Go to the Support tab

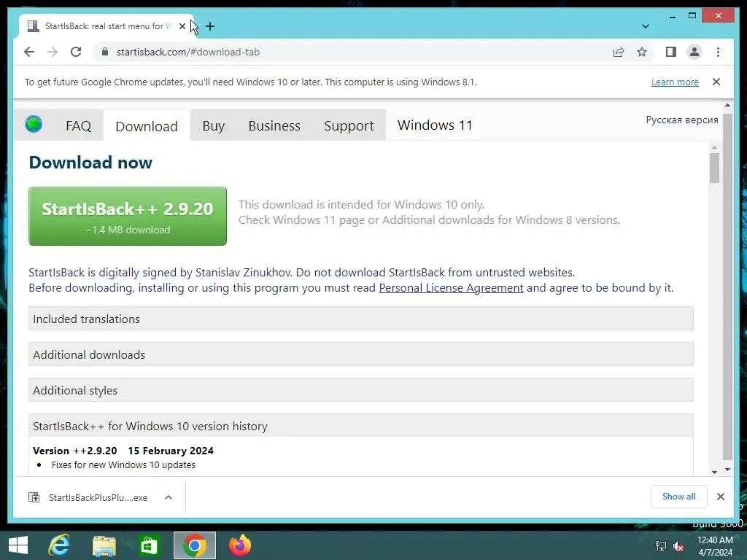[x=349, y=125]
